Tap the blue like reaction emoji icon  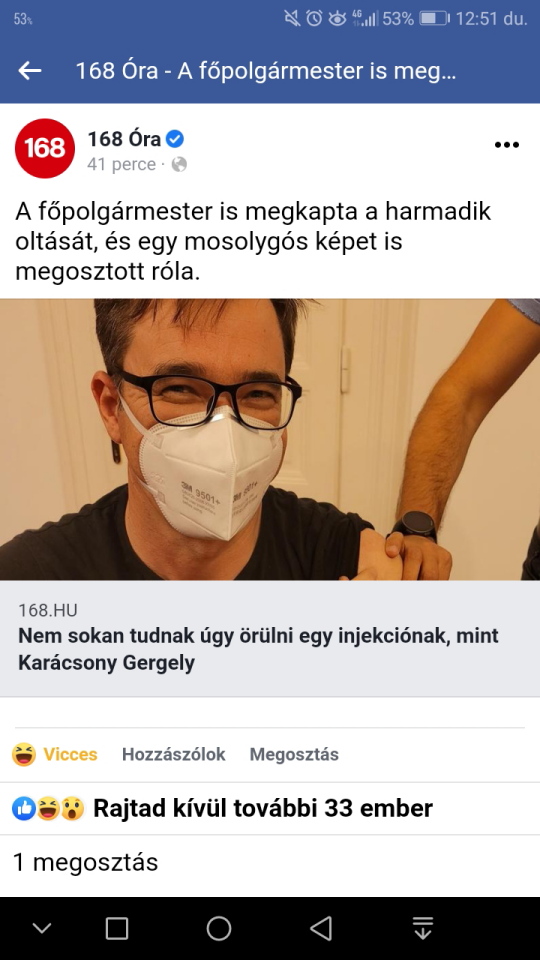[x=23, y=809]
